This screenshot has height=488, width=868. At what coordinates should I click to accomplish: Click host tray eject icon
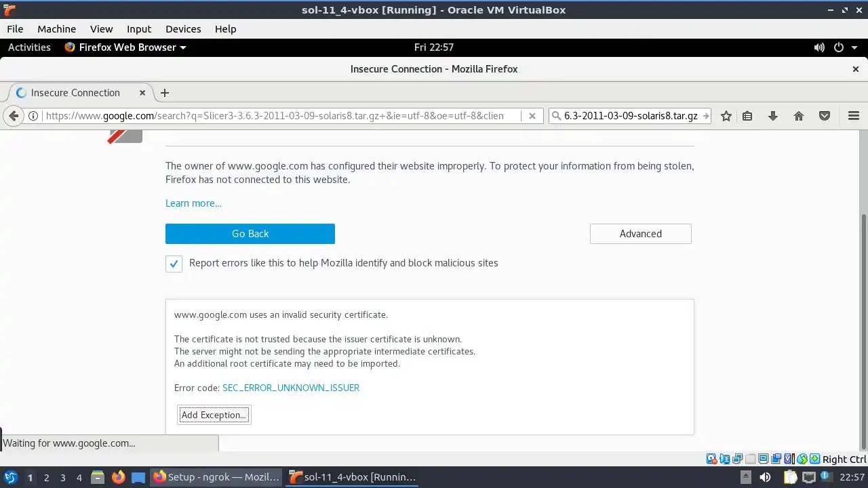[746, 477]
